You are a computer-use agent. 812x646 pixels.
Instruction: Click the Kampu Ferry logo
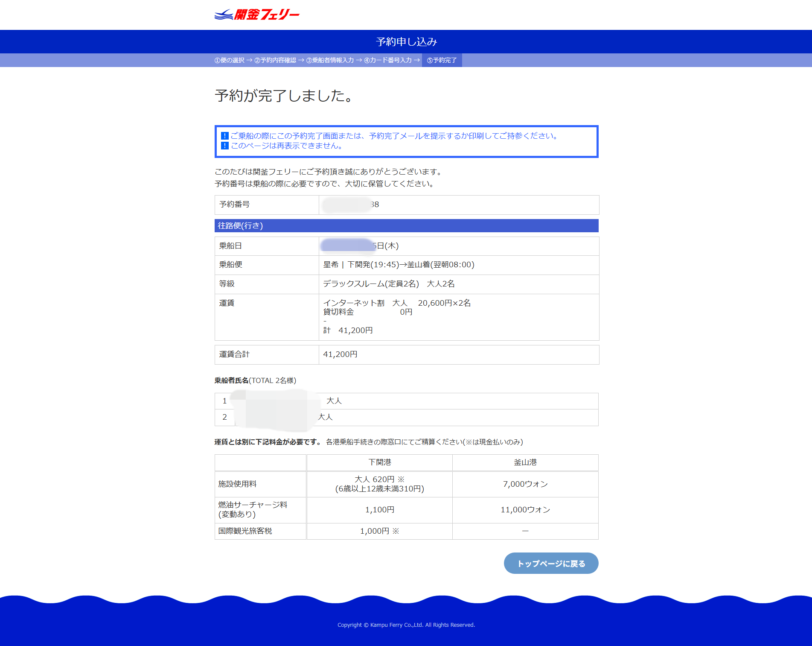coord(256,15)
